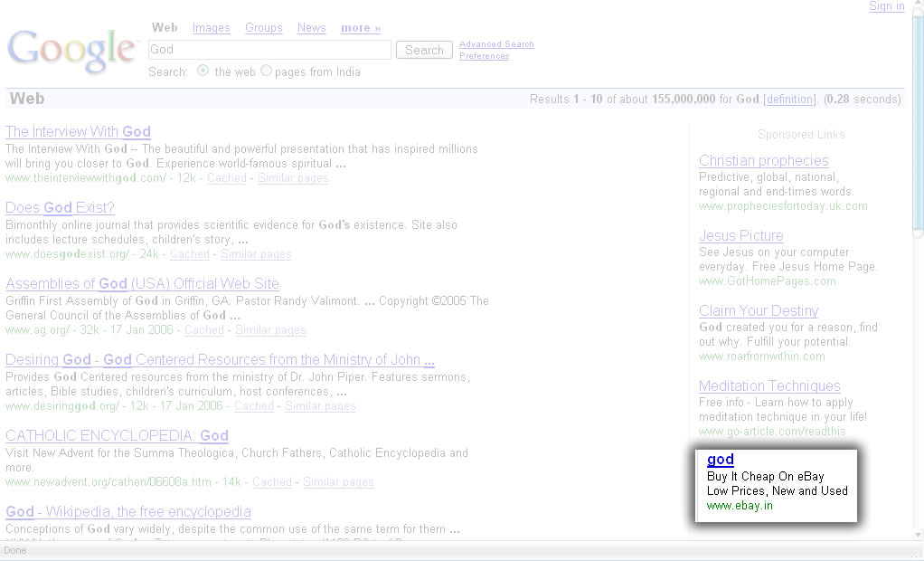Click the Sign in link

coord(886,6)
